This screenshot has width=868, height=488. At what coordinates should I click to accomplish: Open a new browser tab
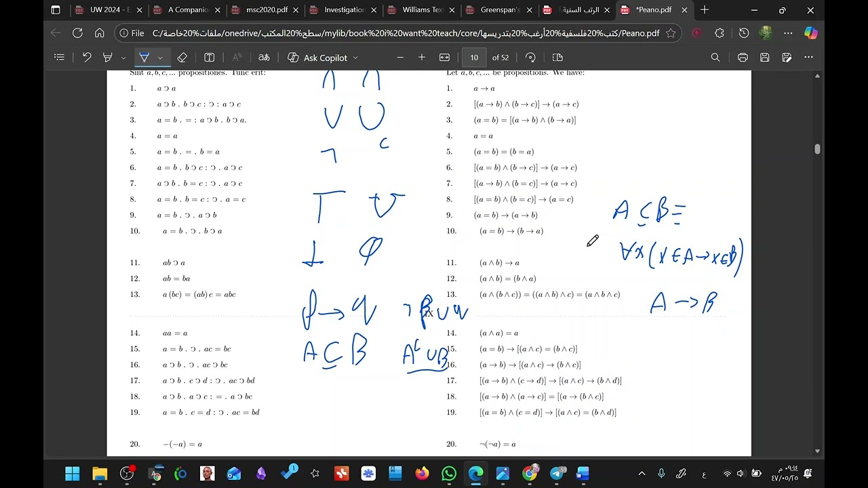tap(705, 10)
